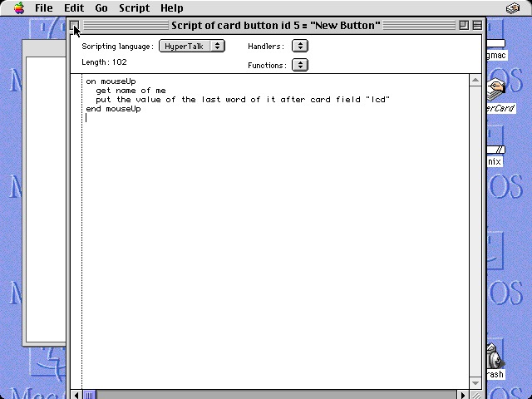Open the Edit menu

[74, 7]
